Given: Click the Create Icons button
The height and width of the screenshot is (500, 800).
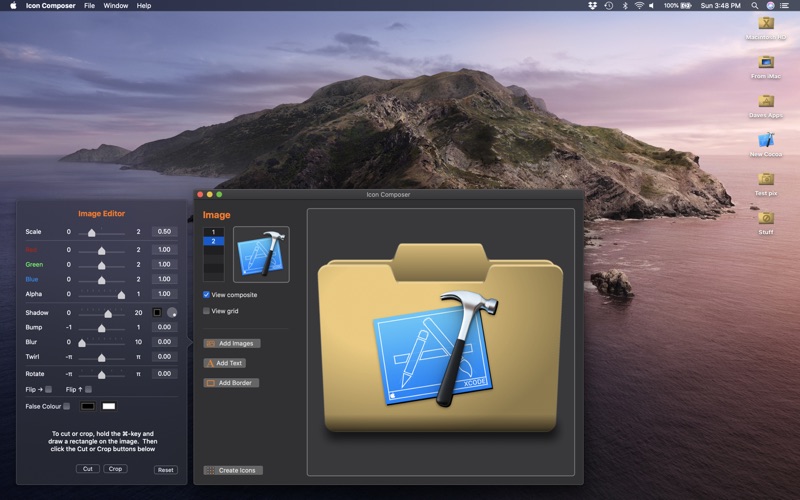Looking at the screenshot, I should pyautogui.click(x=233, y=470).
